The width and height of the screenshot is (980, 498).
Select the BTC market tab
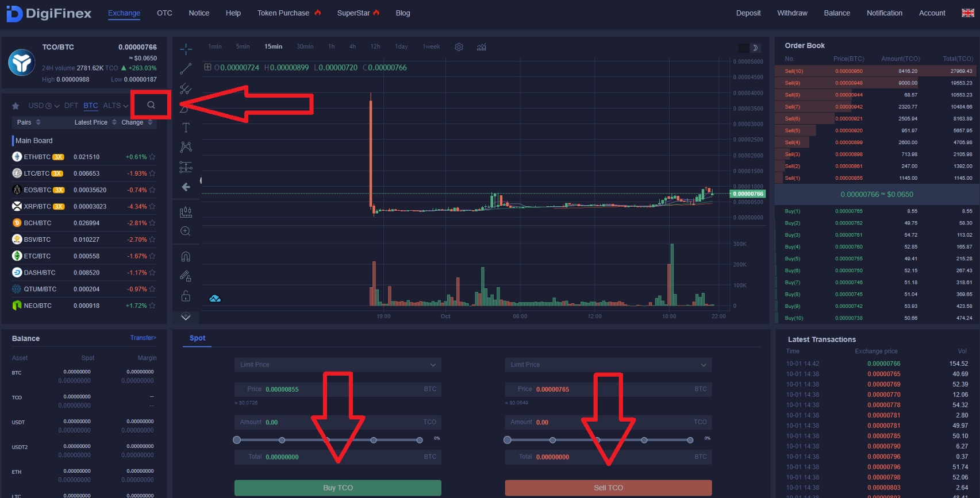pos(91,106)
